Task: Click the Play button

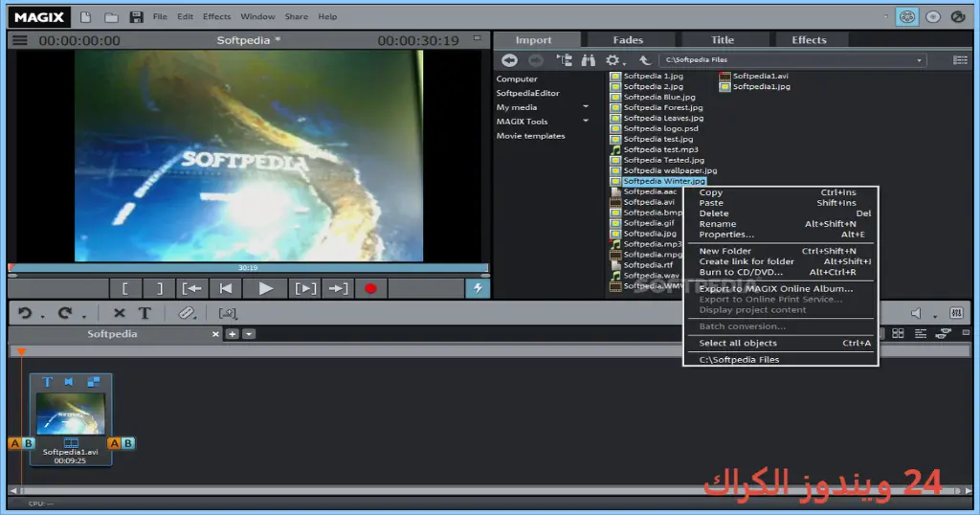Action: click(x=266, y=289)
